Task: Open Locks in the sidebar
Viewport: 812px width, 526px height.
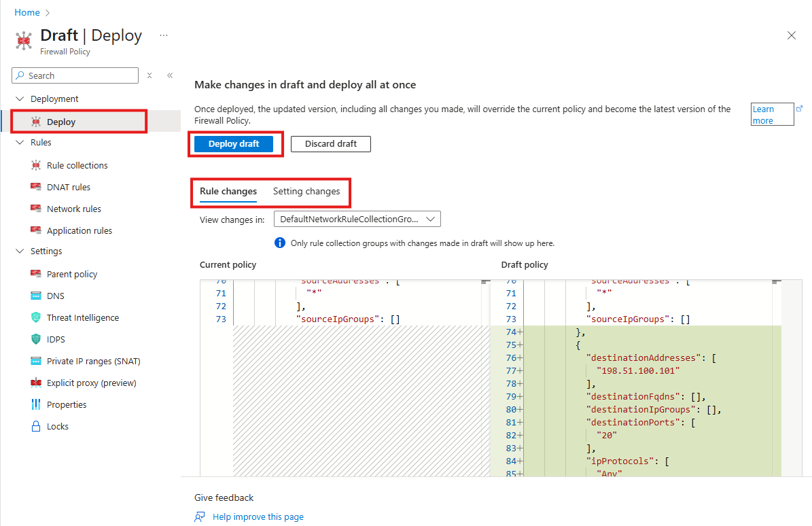Action: [58, 426]
